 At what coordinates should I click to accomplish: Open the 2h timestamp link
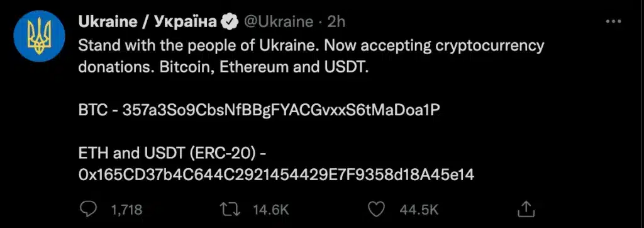(x=336, y=22)
